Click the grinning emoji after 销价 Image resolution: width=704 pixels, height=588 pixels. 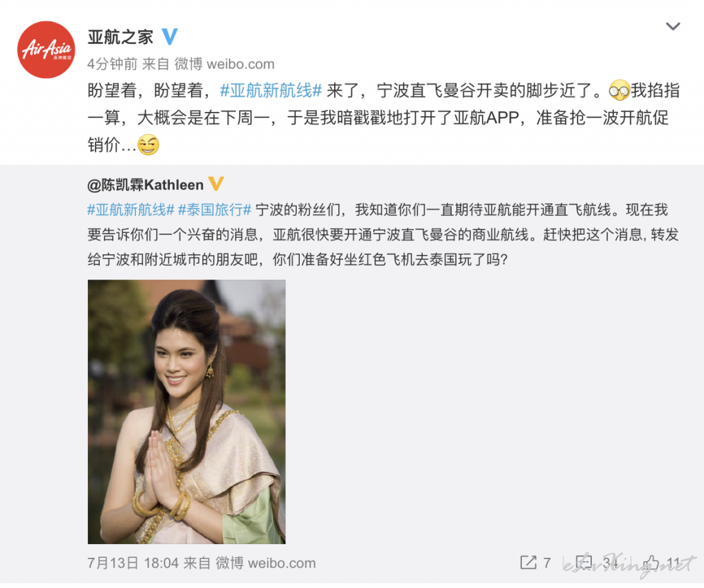click(x=148, y=145)
